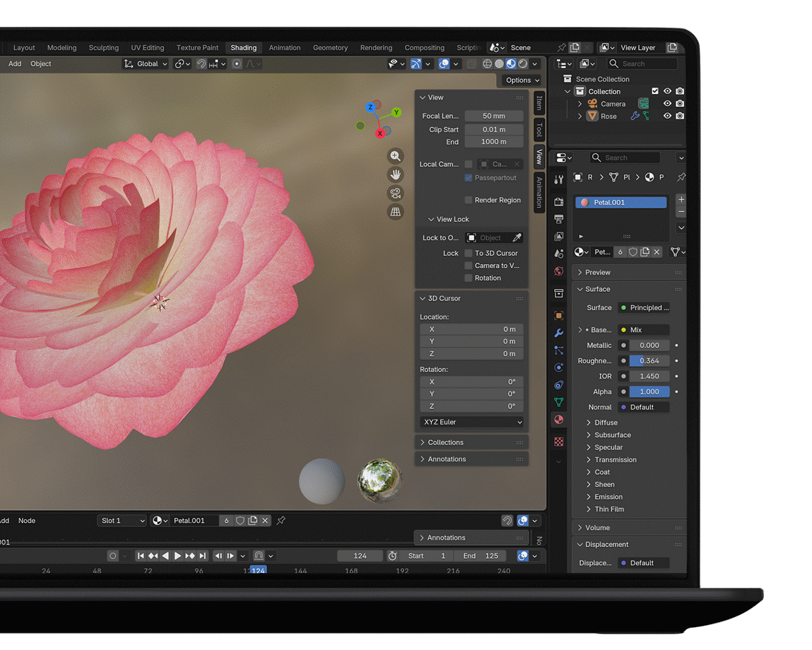Switch to the Shading workspace tab
The height and width of the screenshot is (650, 812).
click(x=244, y=48)
